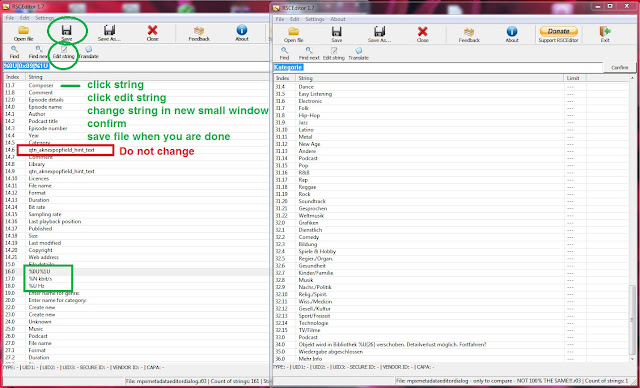Select the %N kbit/s row
The image size is (640, 388).
pyautogui.click(x=136, y=279)
